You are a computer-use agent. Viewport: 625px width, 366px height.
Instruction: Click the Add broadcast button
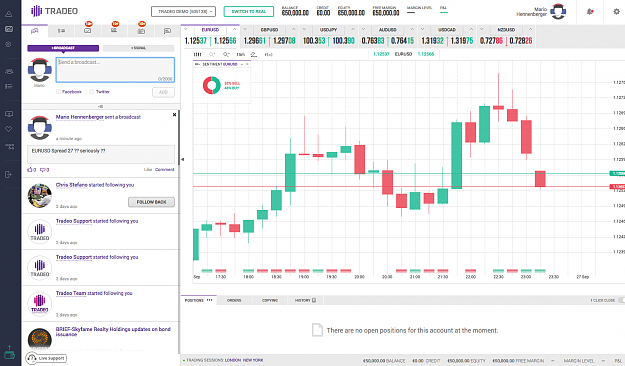(x=163, y=92)
